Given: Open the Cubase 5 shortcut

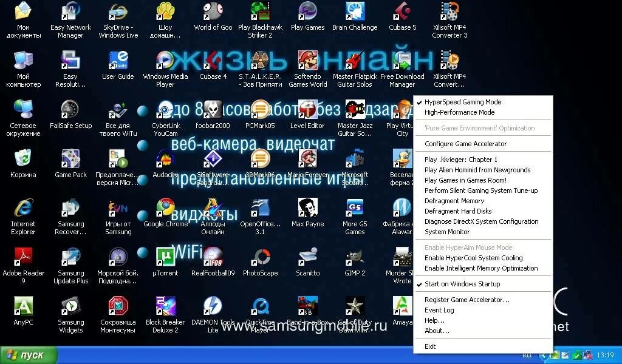Looking at the screenshot, I should click(402, 12).
